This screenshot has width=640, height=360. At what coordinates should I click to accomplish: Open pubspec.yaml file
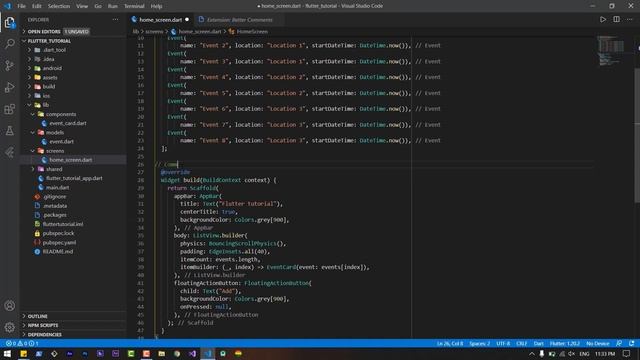[73, 242]
